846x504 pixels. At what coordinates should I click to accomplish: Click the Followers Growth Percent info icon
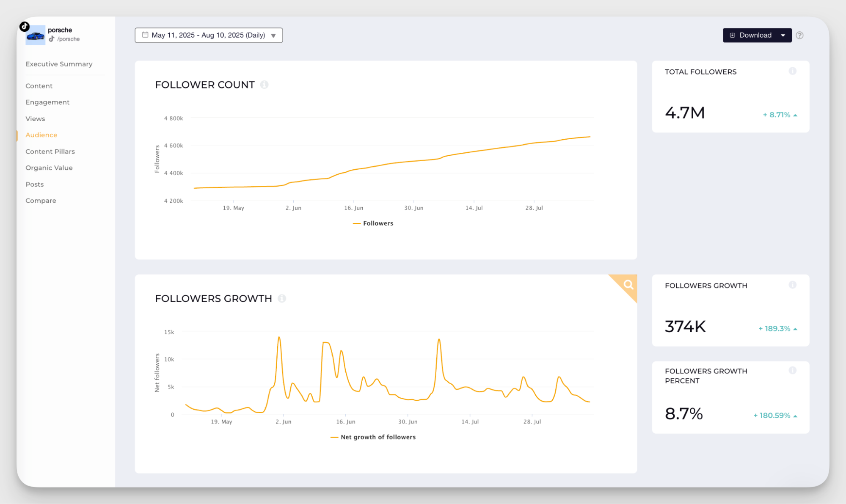[x=792, y=370]
